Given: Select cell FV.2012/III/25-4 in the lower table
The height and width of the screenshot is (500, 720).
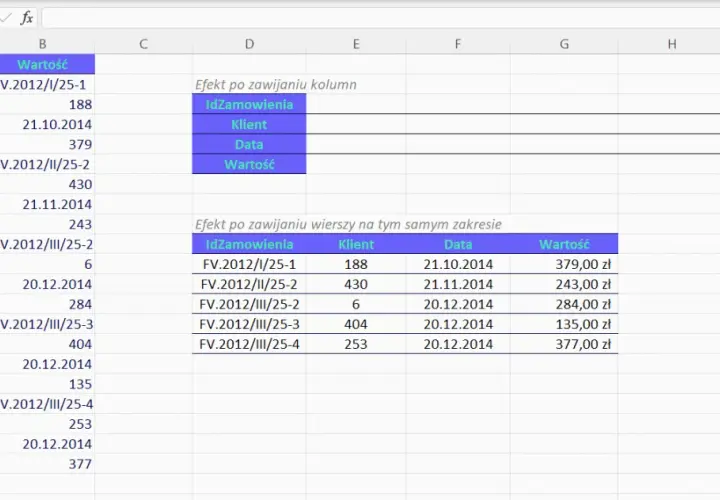Looking at the screenshot, I should coord(249,344).
